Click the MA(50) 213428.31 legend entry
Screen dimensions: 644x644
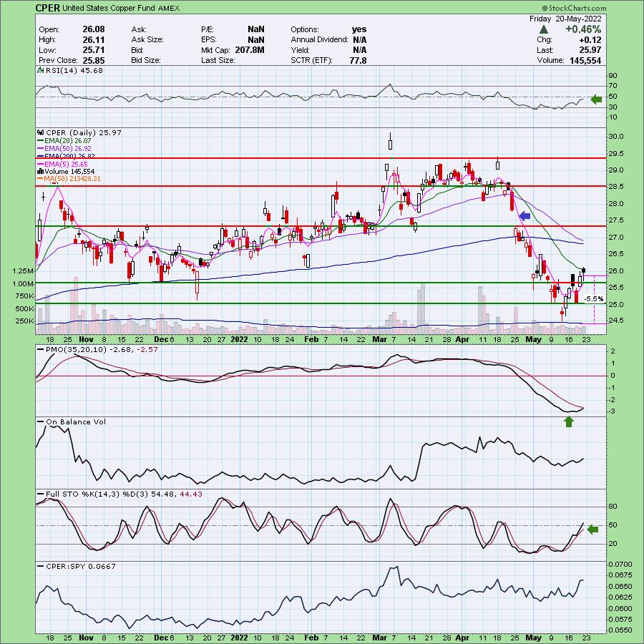click(x=69, y=179)
